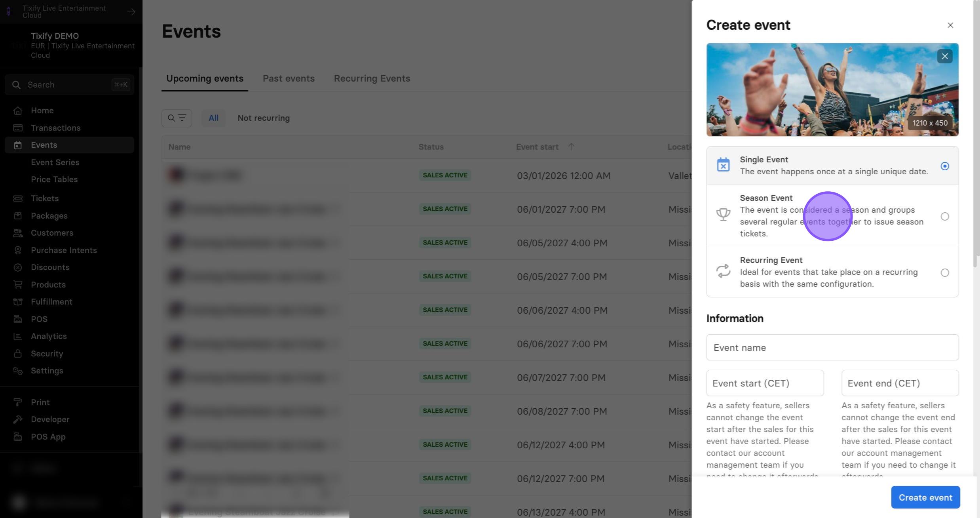This screenshot has width=980, height=518.
Task: Click the Tixify workspace arrow icon
Action: tap(131, 12)
